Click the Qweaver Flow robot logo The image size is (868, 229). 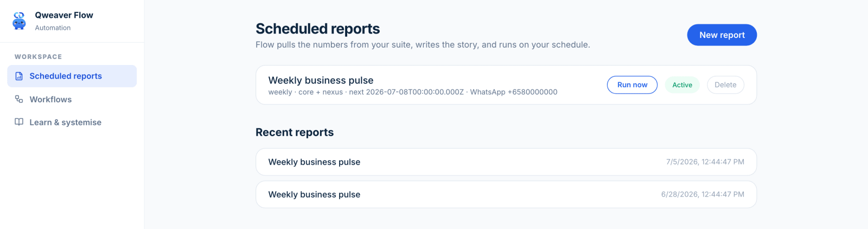20,21
